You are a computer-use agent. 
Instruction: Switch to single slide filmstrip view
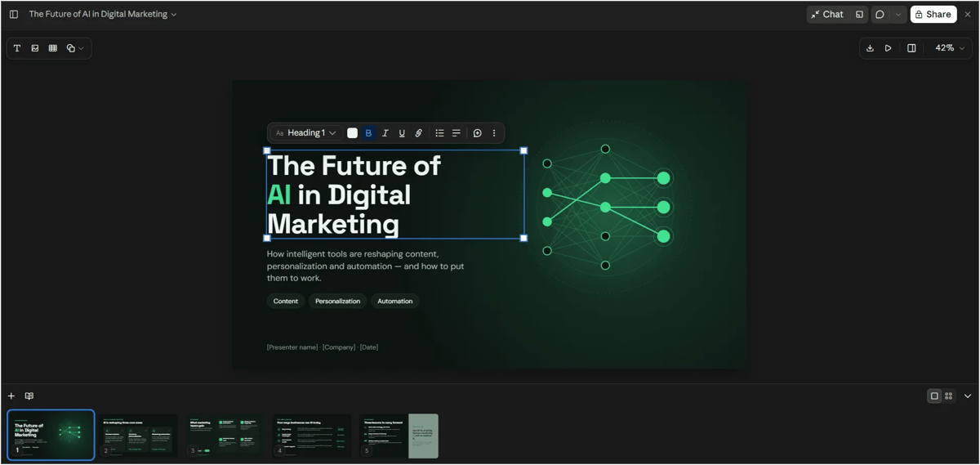click(x=934, y=396)
